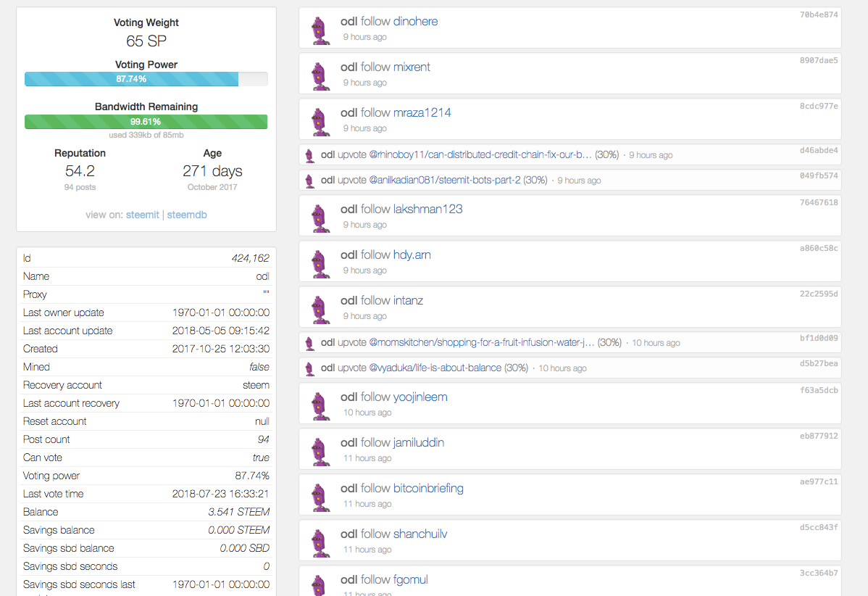Click transaction id f63a5dcb
The height and width of the screenshot is (596, 868).
click(x=818, y=391)
